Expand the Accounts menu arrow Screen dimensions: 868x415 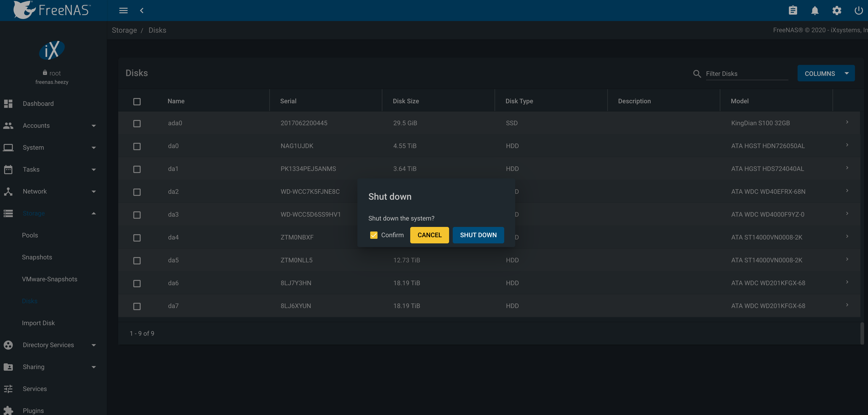(94, 126)
